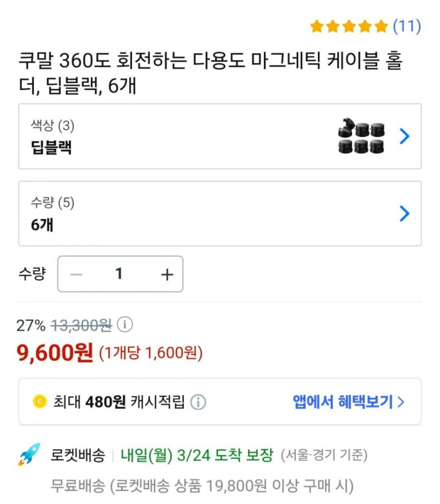This screenshot has height=504, width=440.
Task: Click the chevron after 앱에서 혜택보기
Action: (401, 402)
